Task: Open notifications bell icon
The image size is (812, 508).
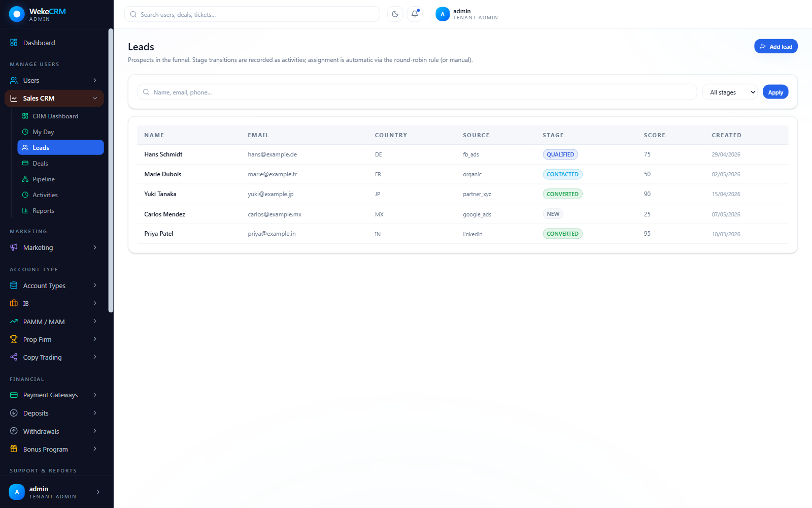Action: (415, 14)
